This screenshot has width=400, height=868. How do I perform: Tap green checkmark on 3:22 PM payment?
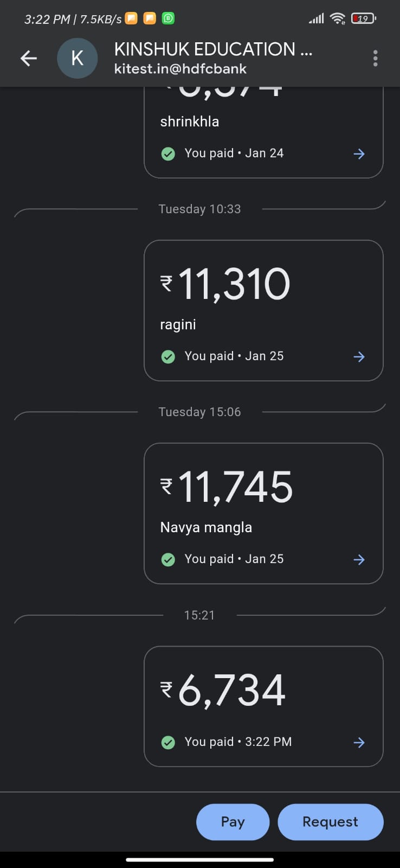[x=168, y=742]
